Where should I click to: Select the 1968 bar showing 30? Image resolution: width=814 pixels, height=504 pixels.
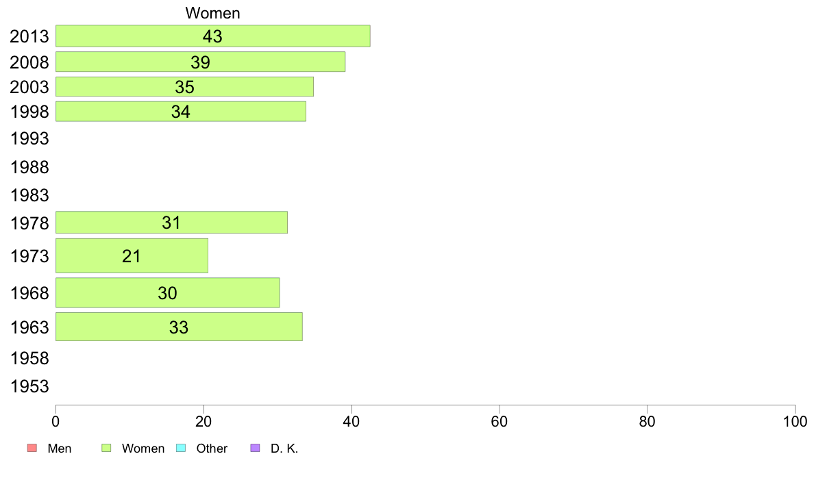pyautogui.click(x=168, y=293)
